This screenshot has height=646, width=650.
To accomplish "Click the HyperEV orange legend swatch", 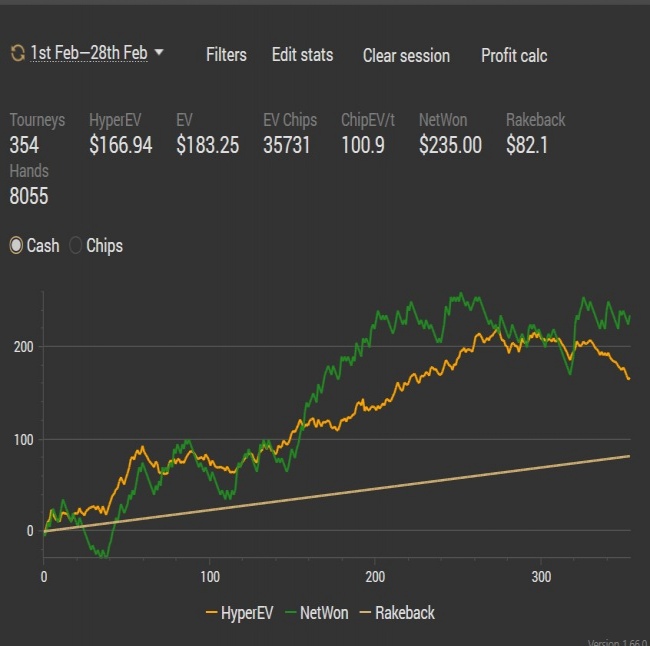I will pos(211,612).
